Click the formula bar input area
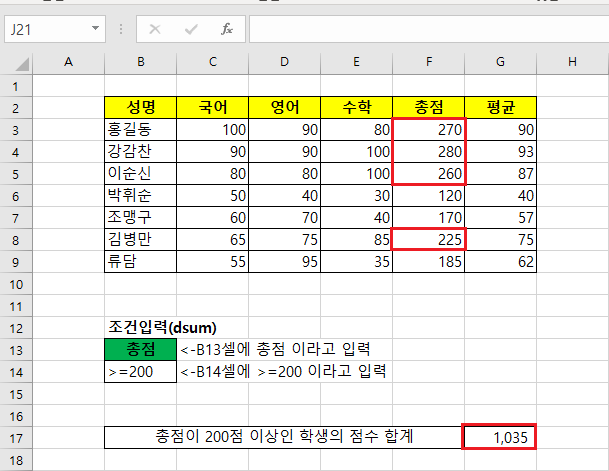Screen dimensions: 609x471 coord(429,29)
